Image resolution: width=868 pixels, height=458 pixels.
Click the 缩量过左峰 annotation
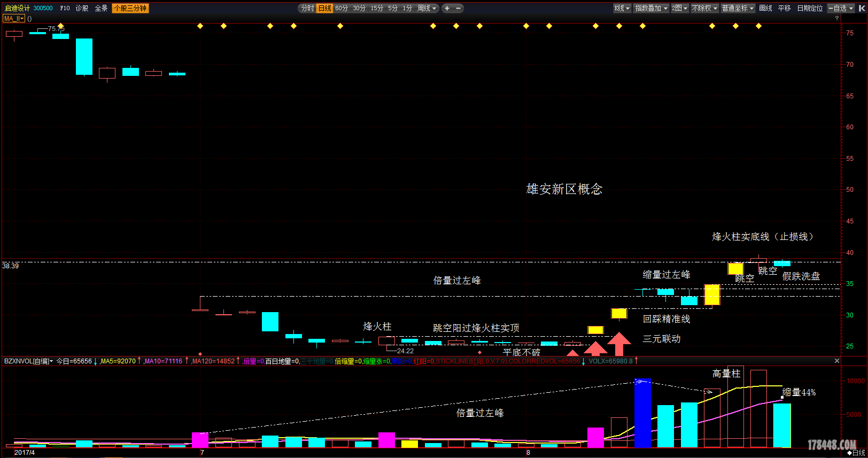666,275
